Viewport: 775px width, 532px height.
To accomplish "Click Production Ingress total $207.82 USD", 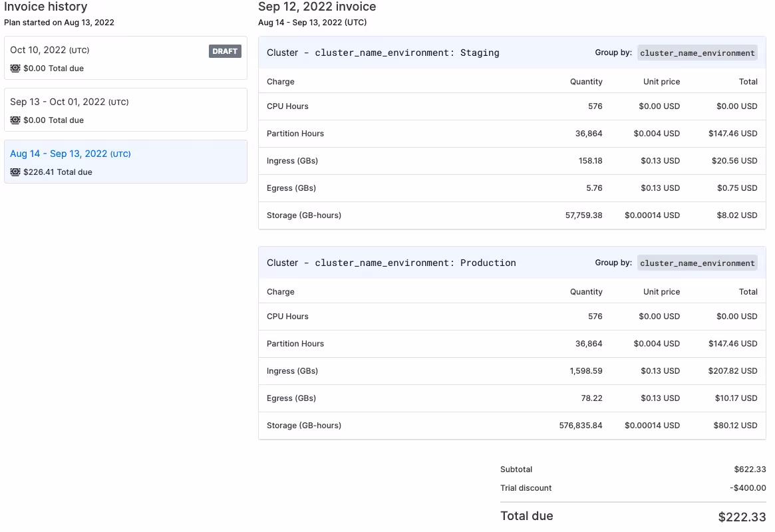I will coord(732,371).
